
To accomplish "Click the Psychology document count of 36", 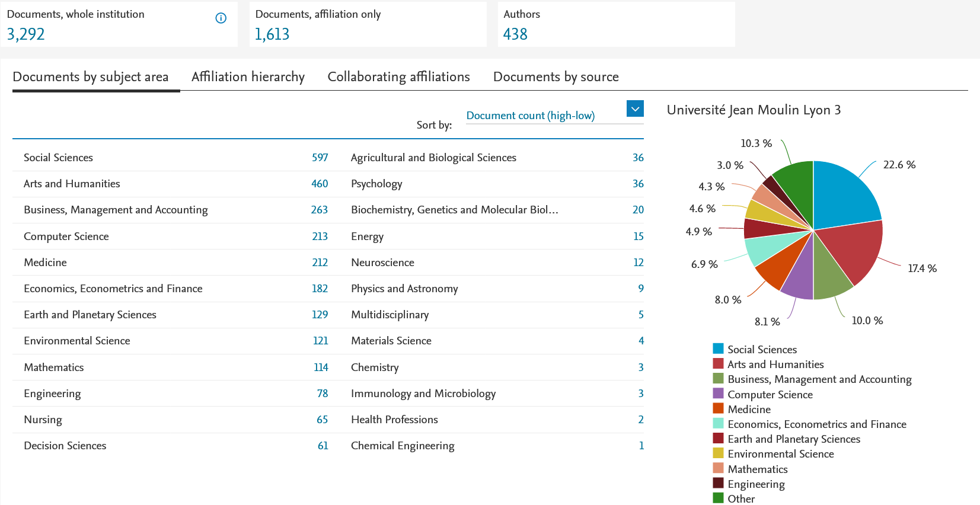I will click(638, 184).
